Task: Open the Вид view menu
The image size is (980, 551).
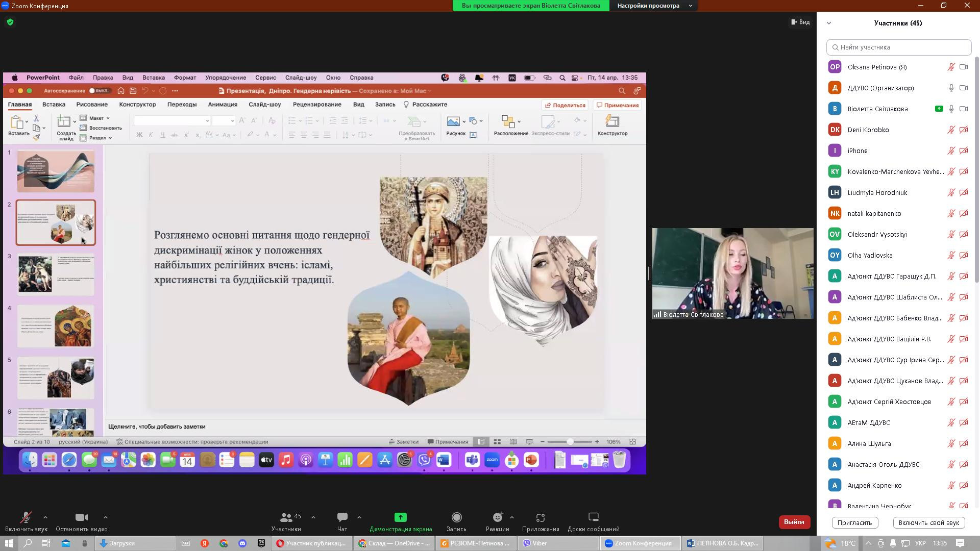Action: [800, 22]
